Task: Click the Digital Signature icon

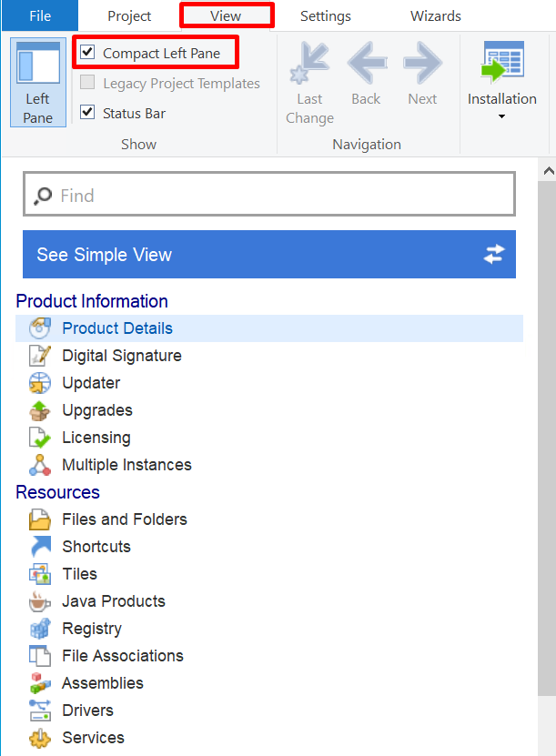Action: click(39, 356)
